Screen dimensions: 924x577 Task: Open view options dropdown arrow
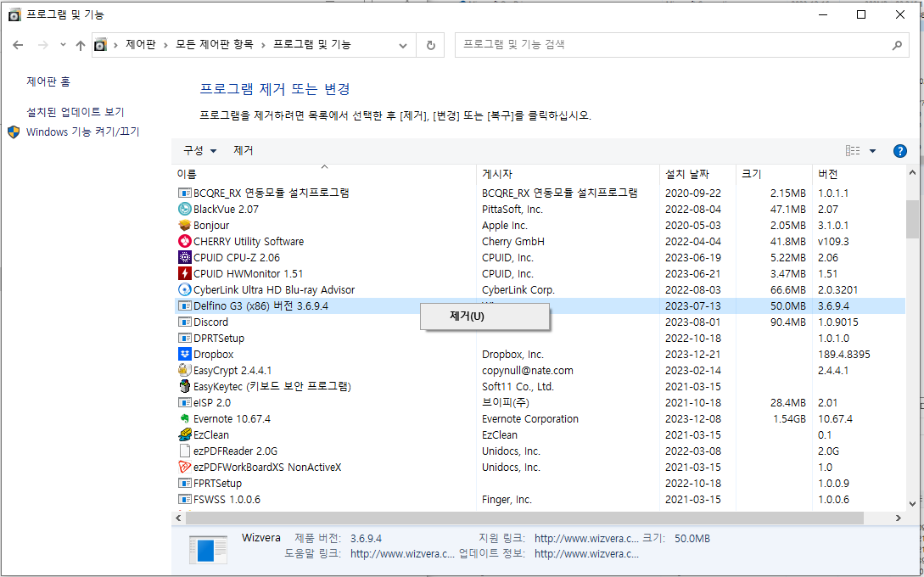(x=873, y=151)
